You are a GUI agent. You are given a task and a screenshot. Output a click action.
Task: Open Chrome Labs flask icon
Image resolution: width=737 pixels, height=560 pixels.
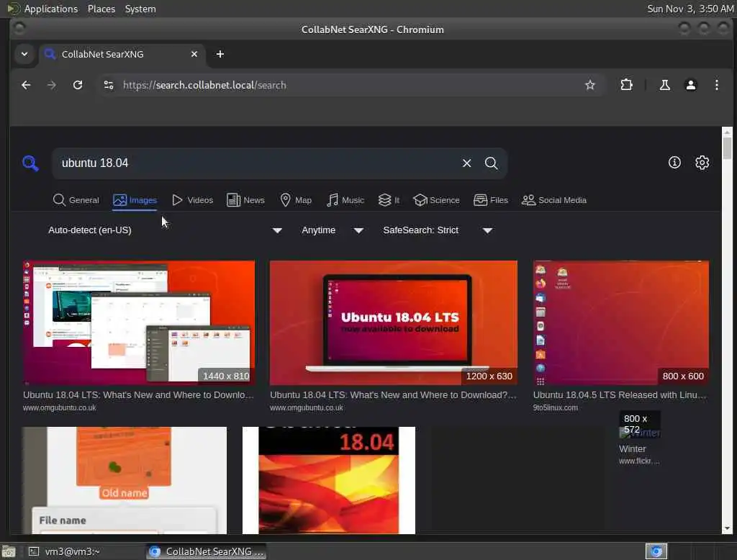[x=664, y=85]
